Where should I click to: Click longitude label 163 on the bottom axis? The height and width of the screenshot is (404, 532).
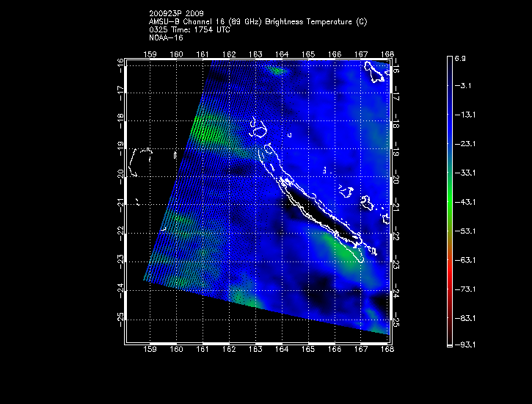tap(255, 349)
